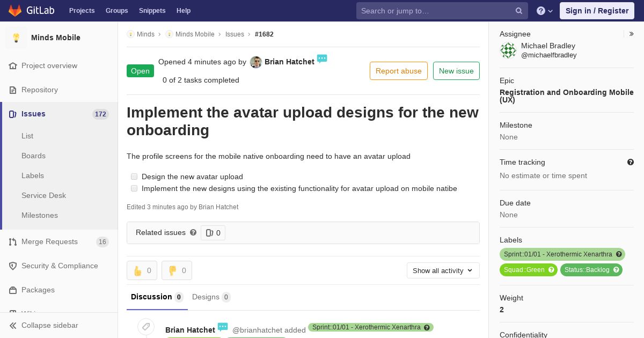The image size is (644, 338).
Task: Click the GitLab fox logo
Action: coord(15,11)
